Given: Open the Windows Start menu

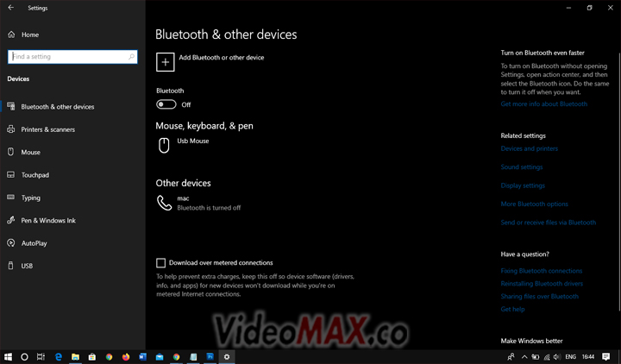Looking at the screenshot, I should click(8, 357).
